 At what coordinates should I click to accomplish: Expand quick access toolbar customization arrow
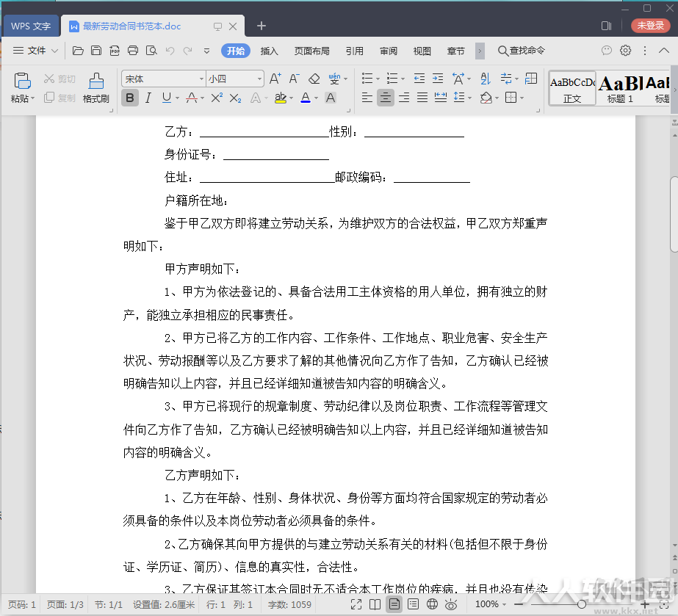point(206,51)
